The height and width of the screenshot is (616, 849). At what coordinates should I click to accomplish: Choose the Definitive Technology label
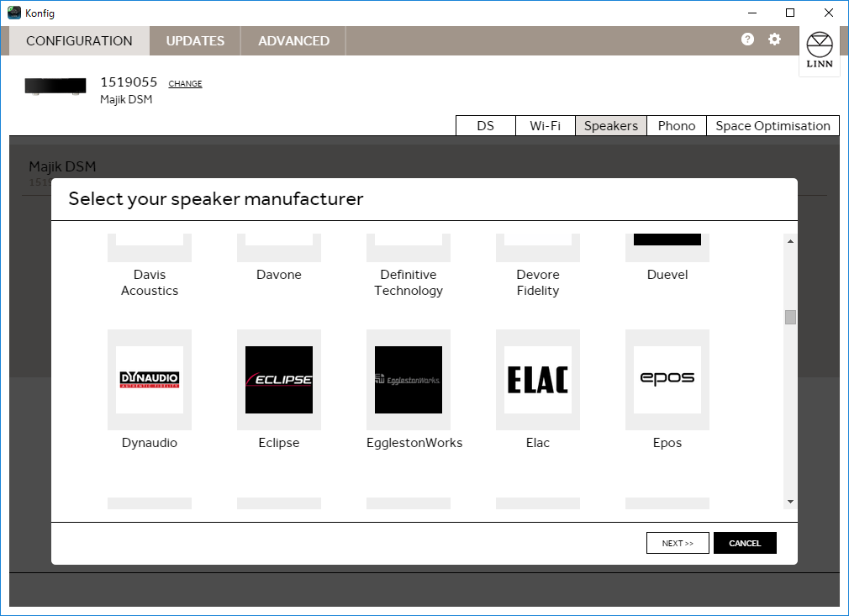pos(409,282)
